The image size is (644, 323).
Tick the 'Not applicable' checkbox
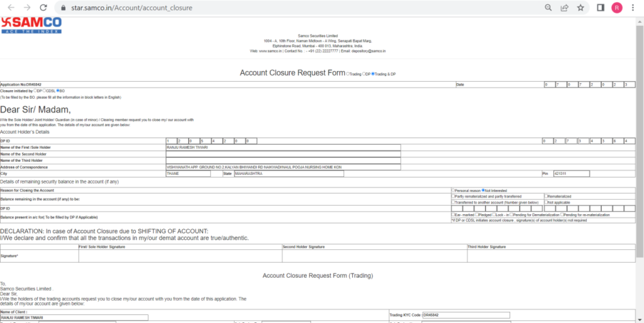pyautogui.click(x=546, y=202)
